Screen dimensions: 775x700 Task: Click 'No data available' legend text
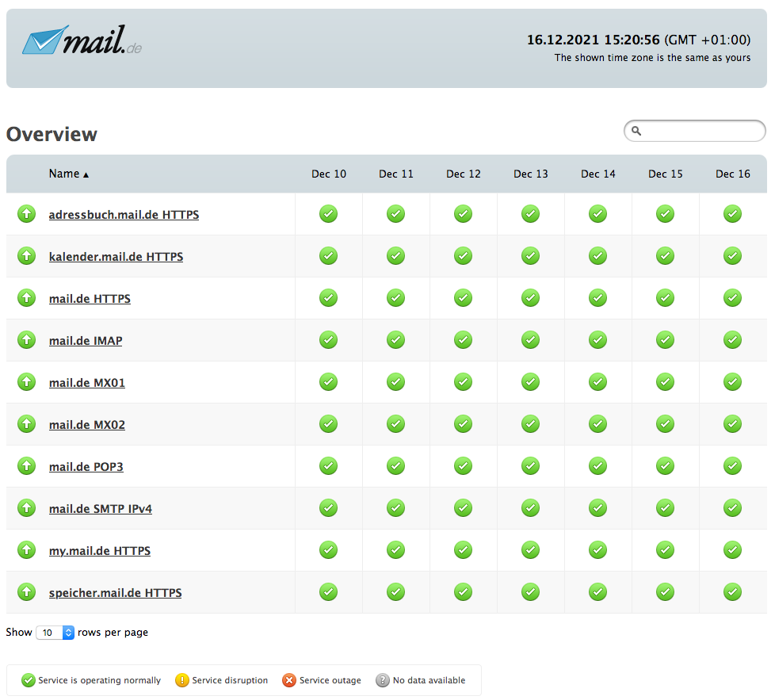429,680
